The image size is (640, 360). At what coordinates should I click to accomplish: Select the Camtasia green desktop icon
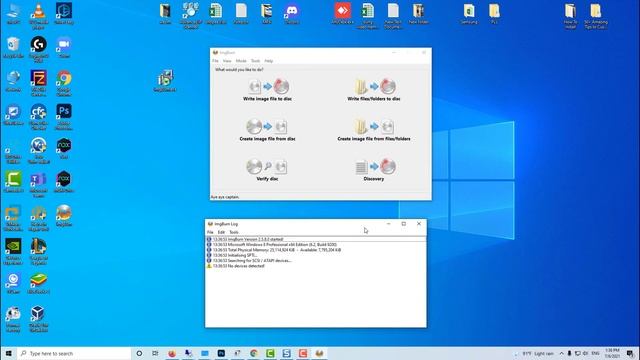click(x=13, y=182)
